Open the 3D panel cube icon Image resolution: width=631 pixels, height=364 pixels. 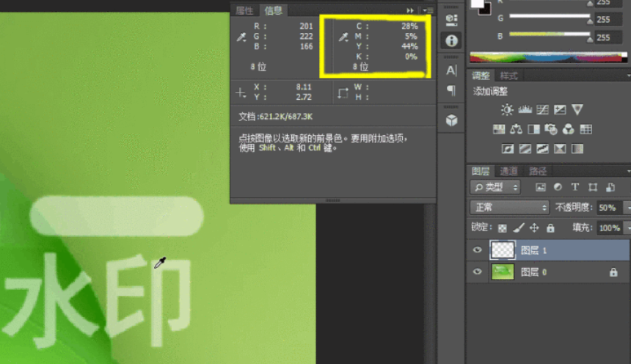pos(451,120)
